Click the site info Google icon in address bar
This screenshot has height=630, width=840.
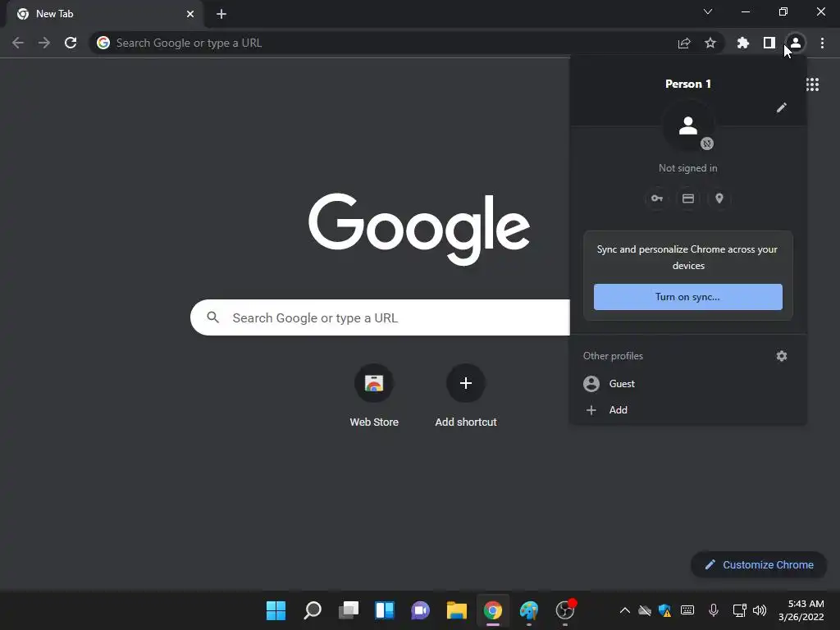(x=103, y=43)
